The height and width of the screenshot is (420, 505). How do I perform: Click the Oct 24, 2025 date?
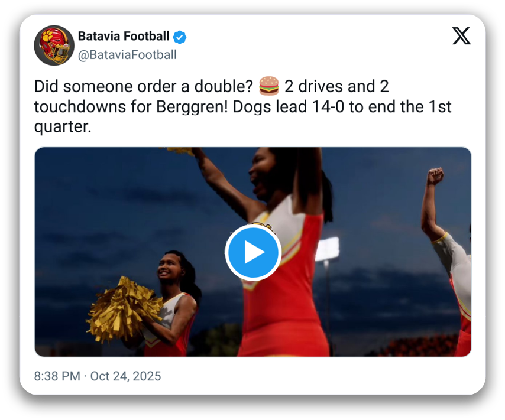125,376
